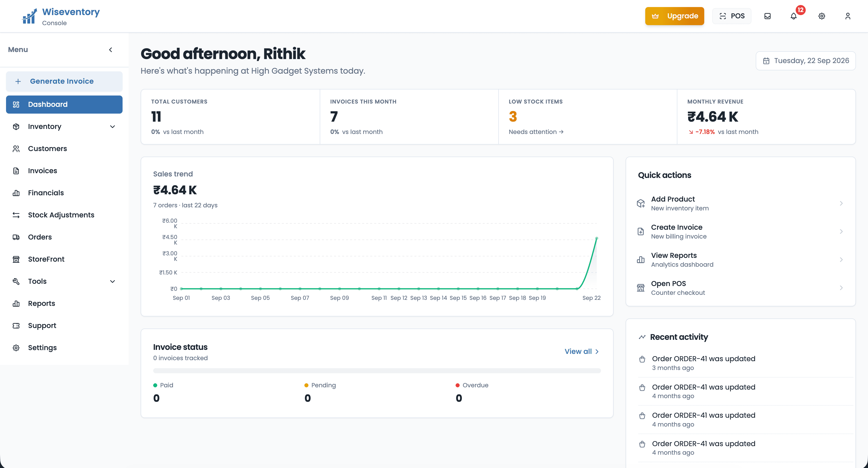This screenshot has height=468, width=868.
Task: Expand the Tools submenu arrow
Action: (113, 282)
